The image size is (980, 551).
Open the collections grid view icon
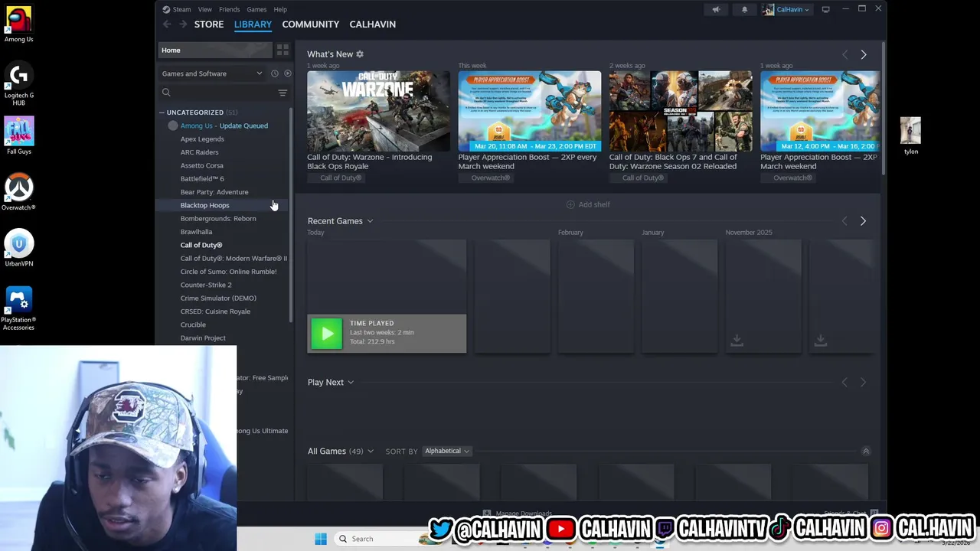(283, 51)
